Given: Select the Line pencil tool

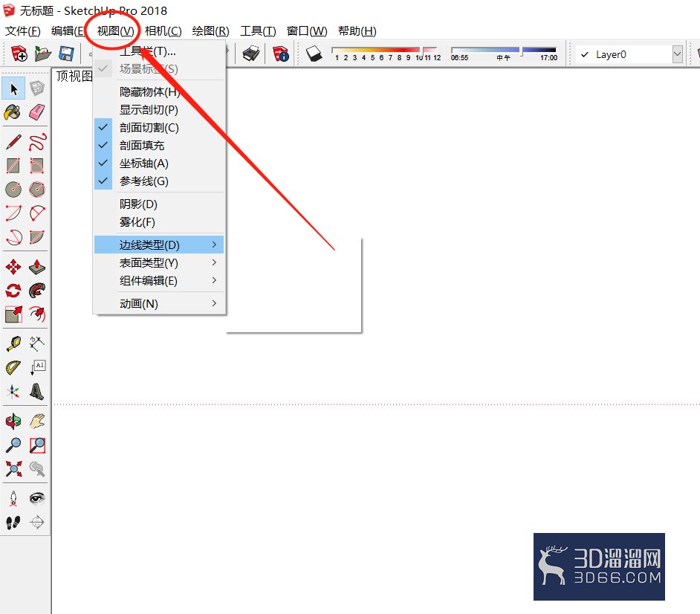Looking at the screenshot, I should click(x=13, y=143).
